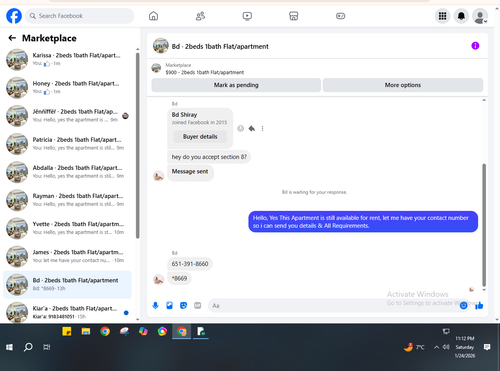This screenshot has width=500, height=371.
Task: Click the phone number 651-391-8660 message
Action: point(190,264)
